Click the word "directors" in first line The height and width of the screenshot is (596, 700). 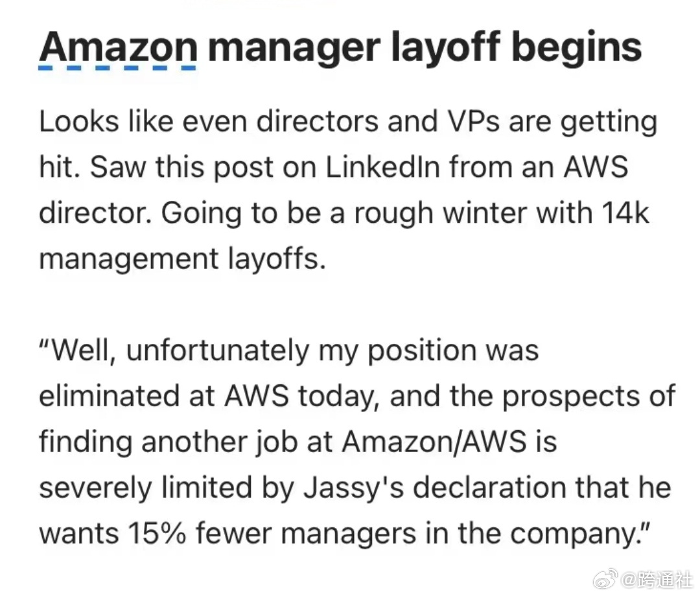[318, 121]
